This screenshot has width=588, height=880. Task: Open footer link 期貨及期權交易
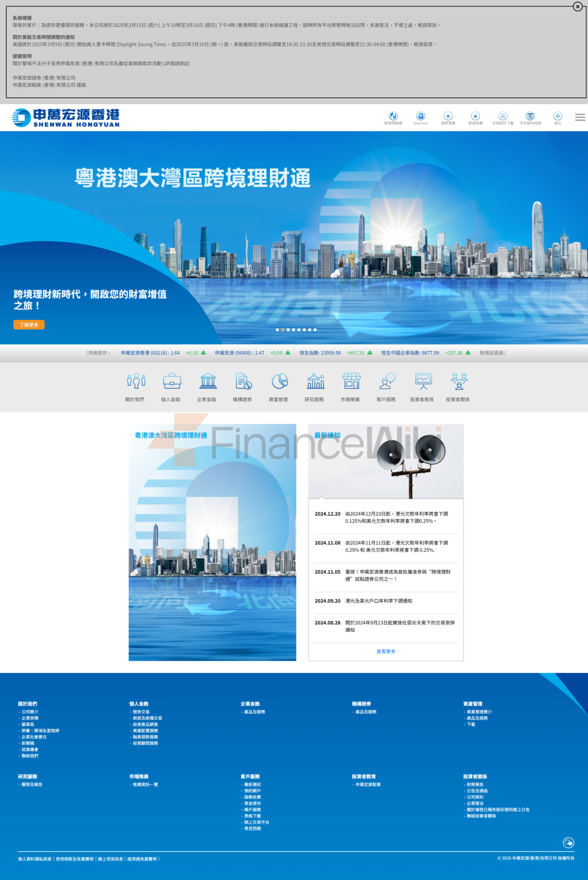(147, 718)
